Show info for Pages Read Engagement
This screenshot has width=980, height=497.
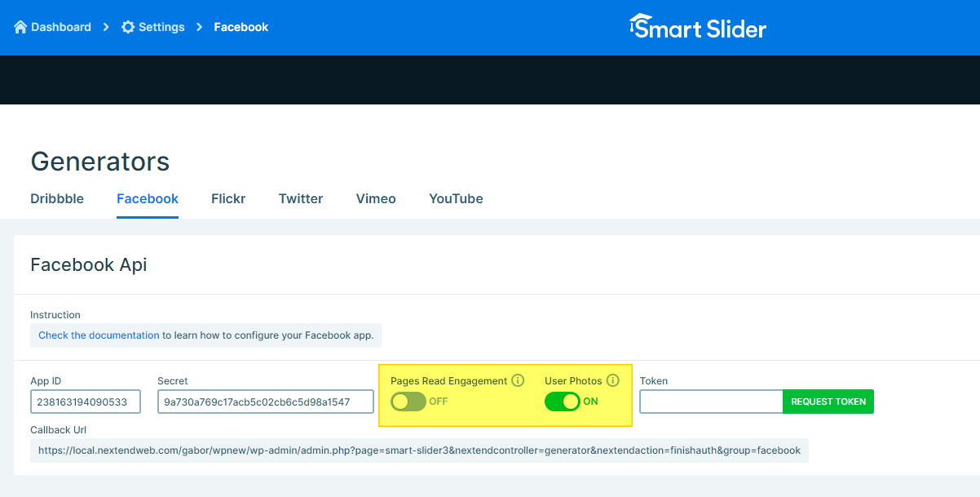pyautogui.click(x=518, y=380)
